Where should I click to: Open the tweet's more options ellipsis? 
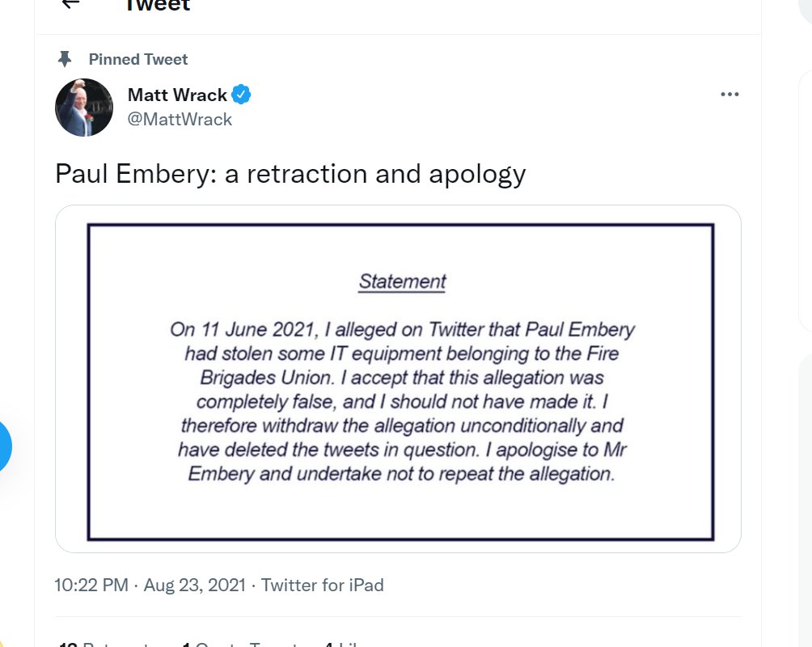pyautogui.click(x=730, y=94)
